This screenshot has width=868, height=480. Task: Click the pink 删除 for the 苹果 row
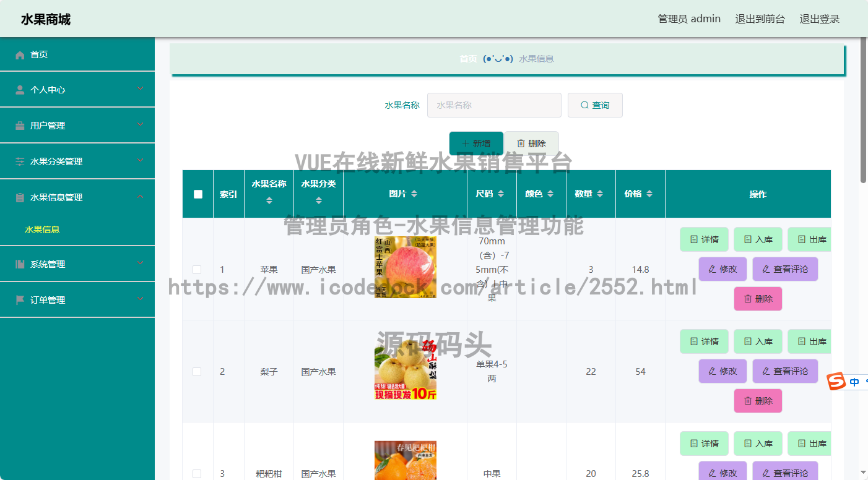[758, 299]
